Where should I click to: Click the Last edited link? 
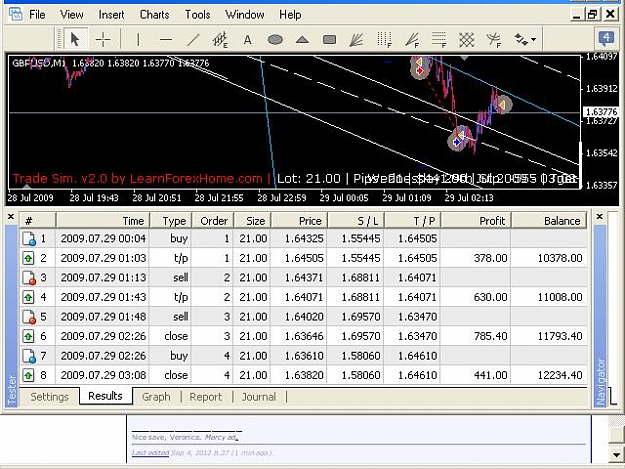150,453
